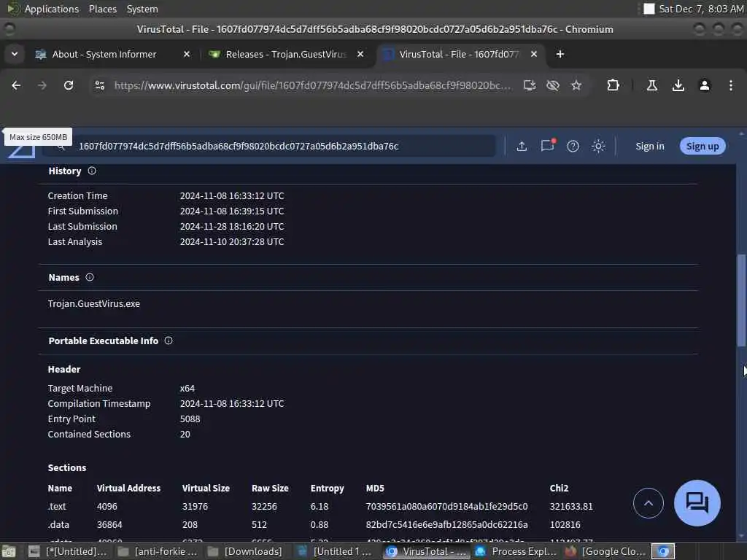The height and width of the screenshot is (560, 747).
Task: Click the address bar URL
Action: click(x=312, y=85)
